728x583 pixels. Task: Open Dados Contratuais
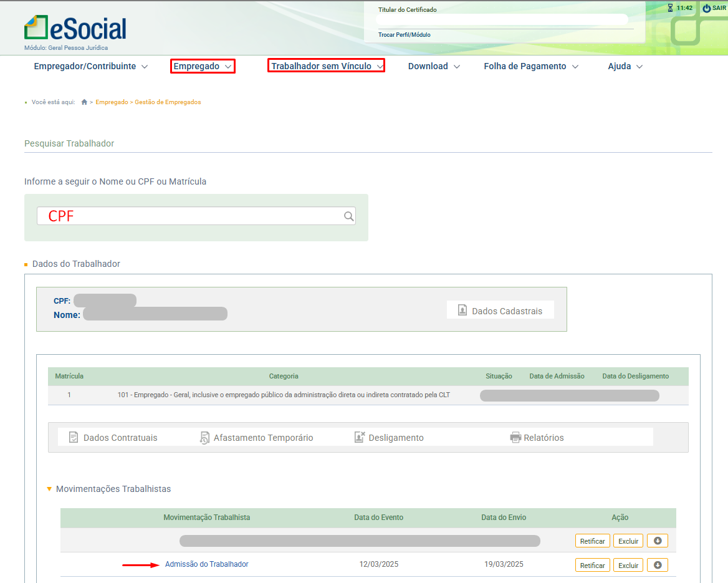tap(113, 437)
